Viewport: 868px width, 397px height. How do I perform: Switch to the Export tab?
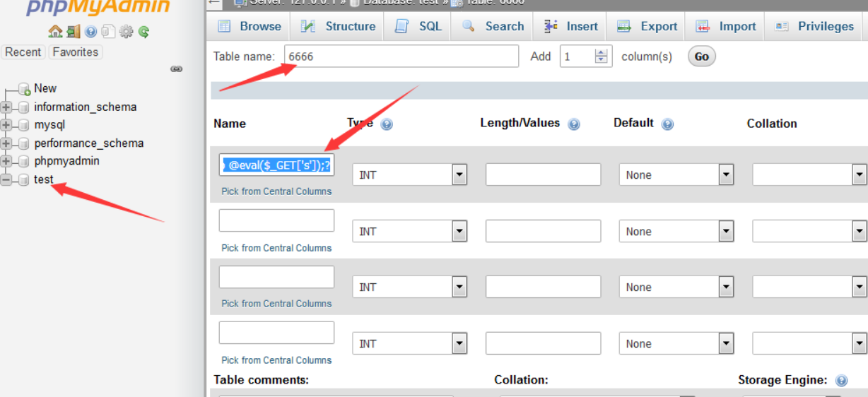click(x=647, y=26)
